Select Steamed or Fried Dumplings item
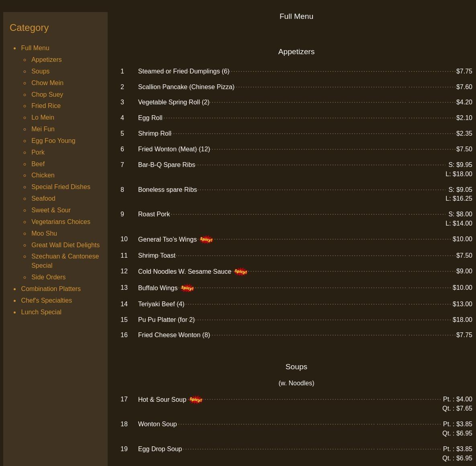The height and width of the screenshot is (466, 476). coord(183,71)
